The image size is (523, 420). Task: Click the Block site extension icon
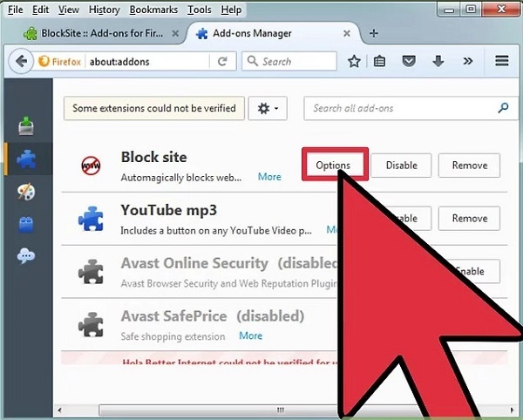pyautogui.click(x=91, y=166)
